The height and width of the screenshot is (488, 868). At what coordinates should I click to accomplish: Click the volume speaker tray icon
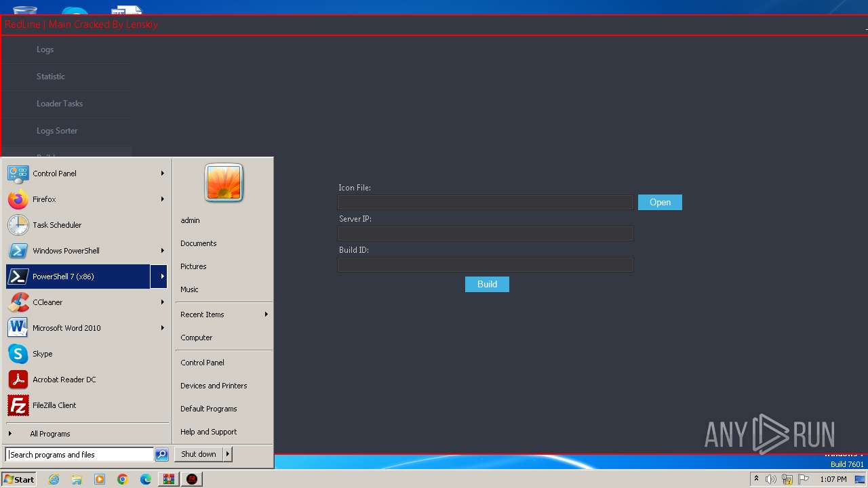(771, 479)
